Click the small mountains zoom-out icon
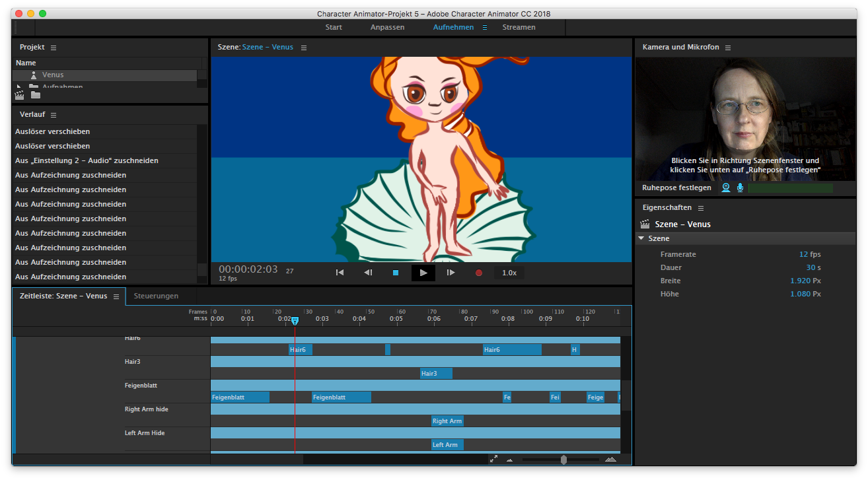868x480 pixels. (x=509, y=460)
